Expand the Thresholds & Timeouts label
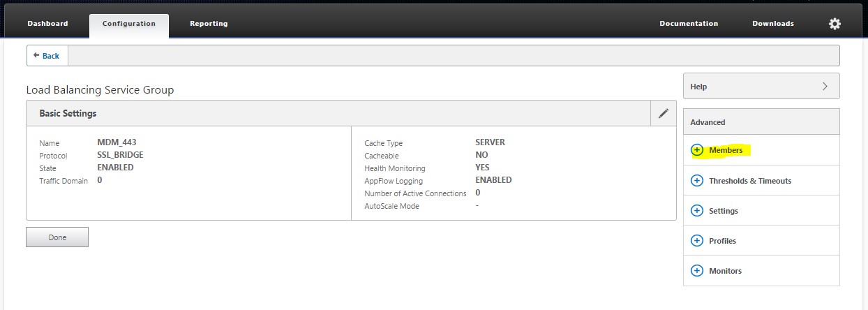Image resolution: width=868 pixels, height=310 pixels. [x=750, y=181]
